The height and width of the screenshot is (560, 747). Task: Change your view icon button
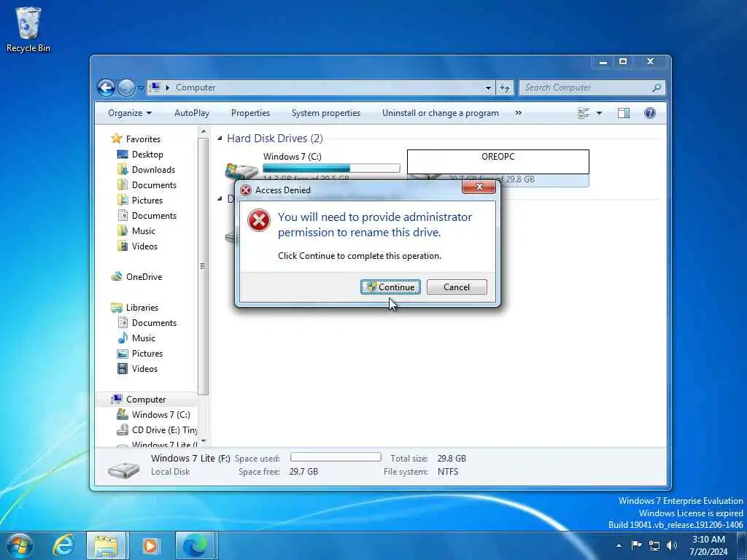[584, 113]
